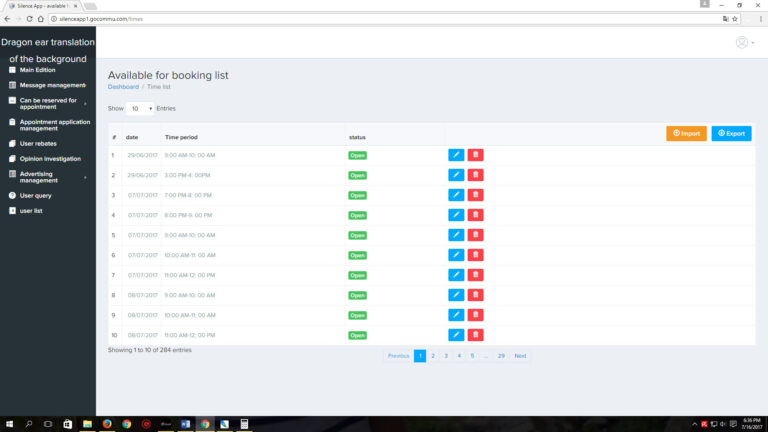Click the red trash icon in row 10
This screenshot has width=768, height=432.
tap(475, 335)
